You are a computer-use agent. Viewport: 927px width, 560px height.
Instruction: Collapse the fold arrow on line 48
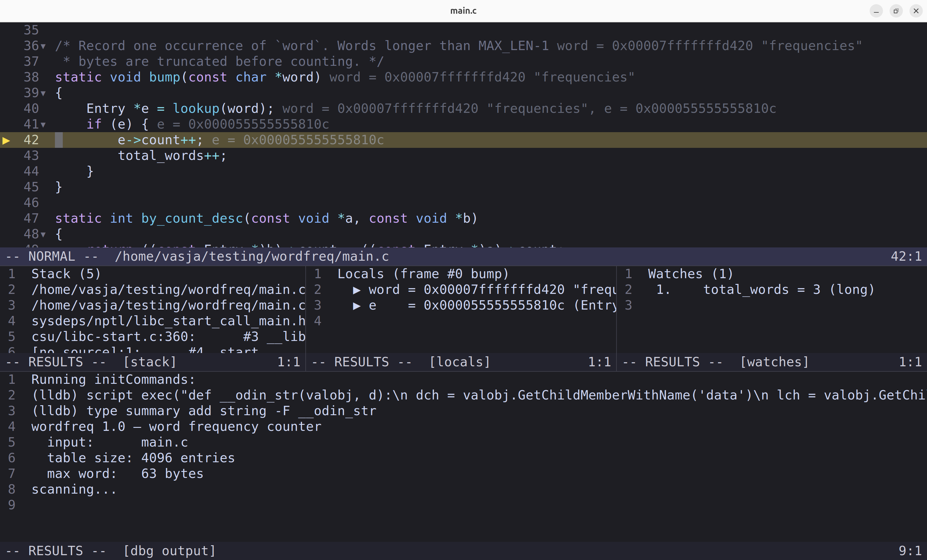(43, 235)
